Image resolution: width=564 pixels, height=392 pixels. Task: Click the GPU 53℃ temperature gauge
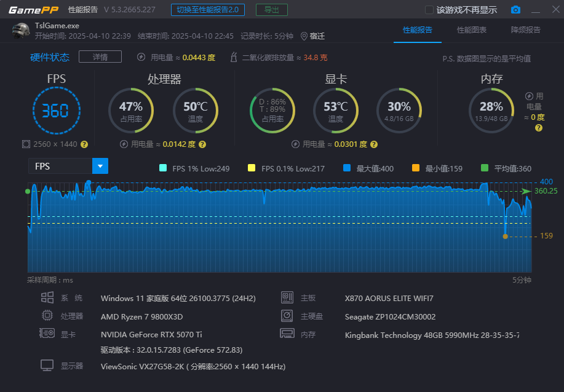click(336, 111)
